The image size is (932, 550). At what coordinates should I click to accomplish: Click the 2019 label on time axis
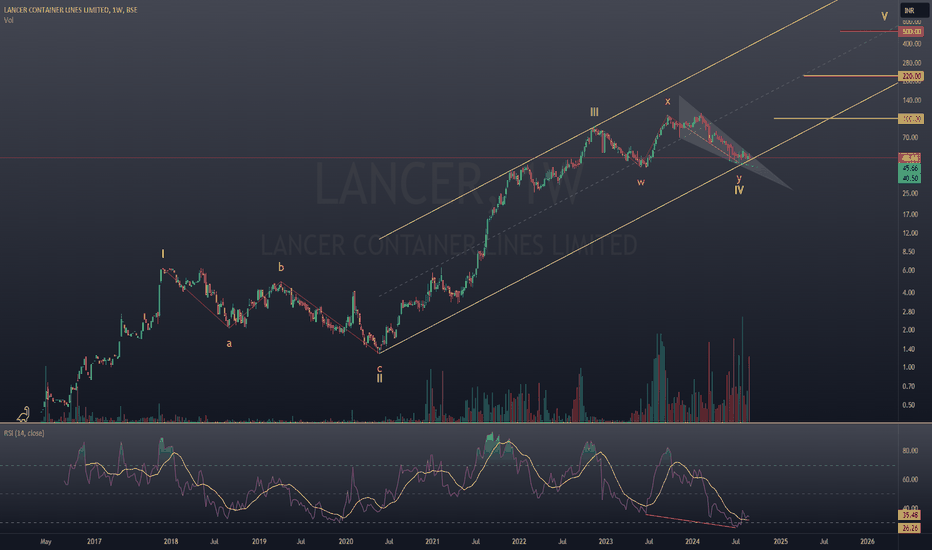tap(259, 542)
